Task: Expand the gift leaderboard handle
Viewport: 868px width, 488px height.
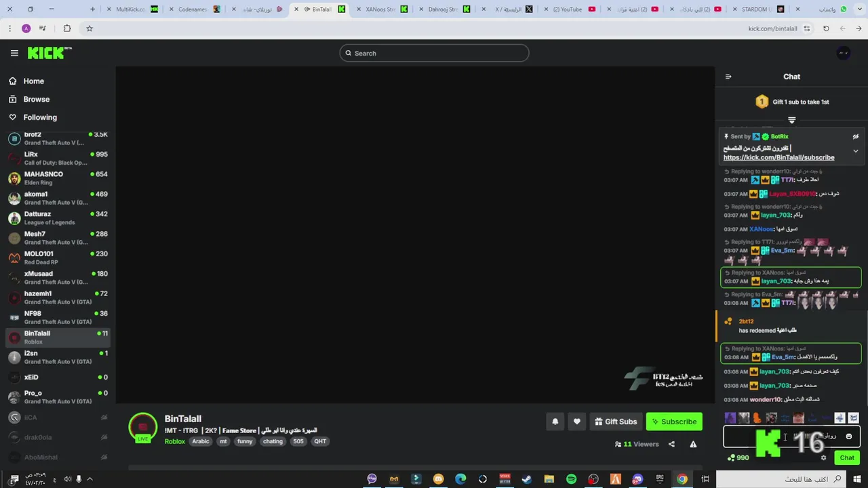Action: click(x=791, y=120)
